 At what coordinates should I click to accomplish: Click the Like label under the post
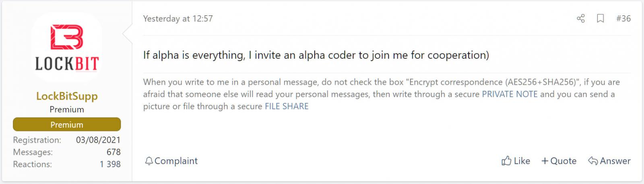[522, 161]
